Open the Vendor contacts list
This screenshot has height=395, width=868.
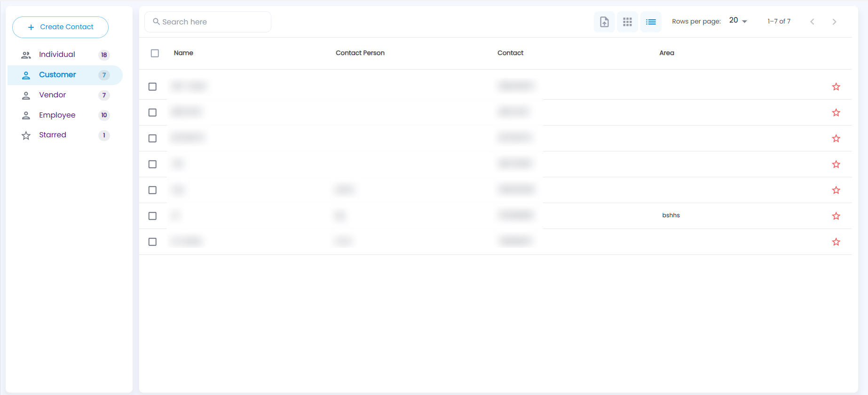point(65,95)
